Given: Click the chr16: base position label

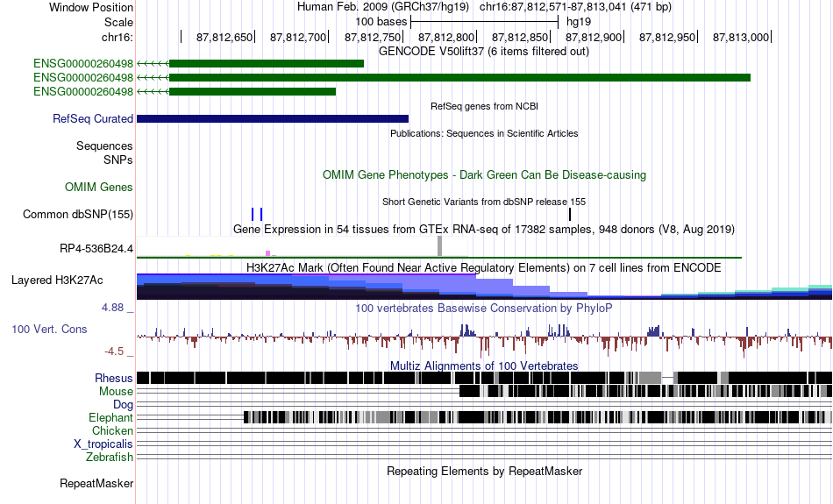Looking at the screenshot, I should (x=117, y=37).
